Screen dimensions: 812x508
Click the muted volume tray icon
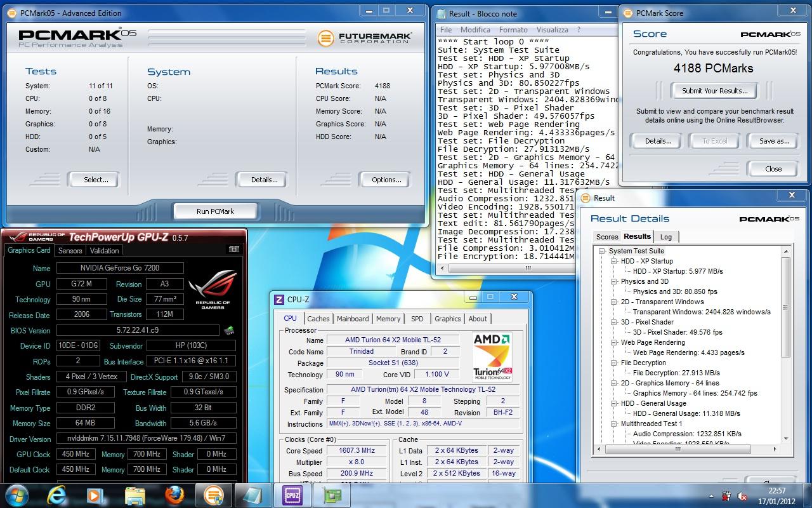[742, 495]
